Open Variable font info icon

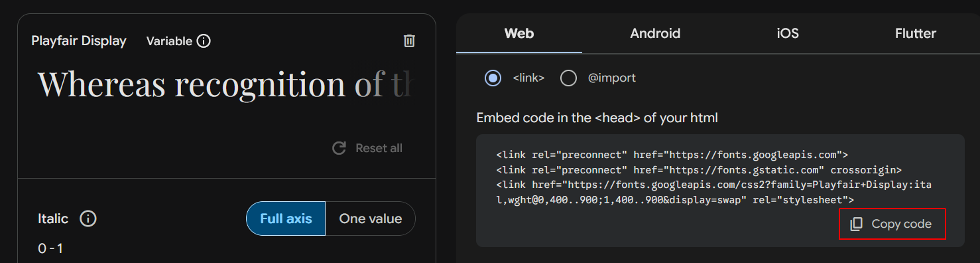pyautogui.click(x=204, y=41)
